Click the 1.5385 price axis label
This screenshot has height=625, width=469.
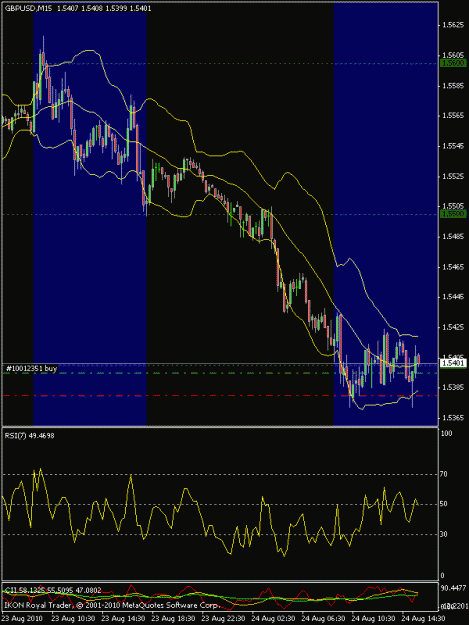453,387
